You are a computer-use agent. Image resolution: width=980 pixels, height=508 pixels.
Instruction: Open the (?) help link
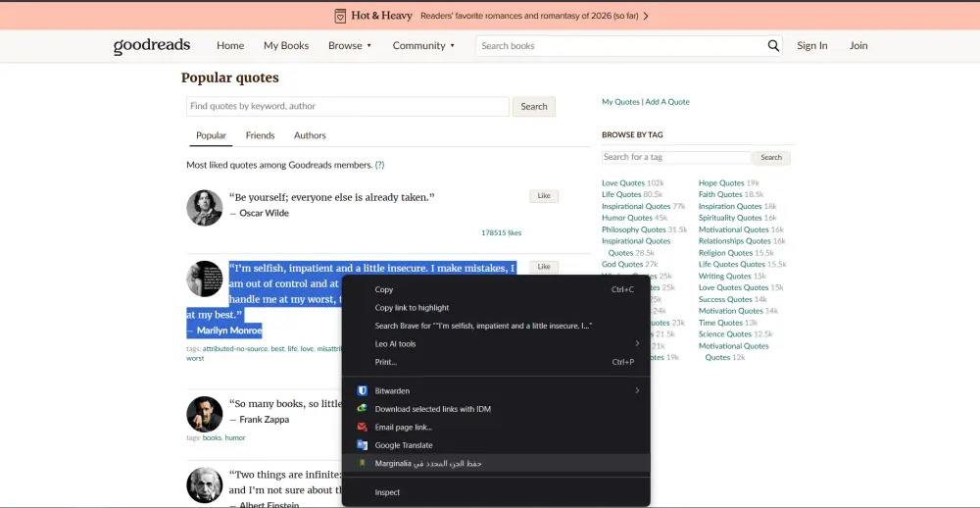click(379, 165)
